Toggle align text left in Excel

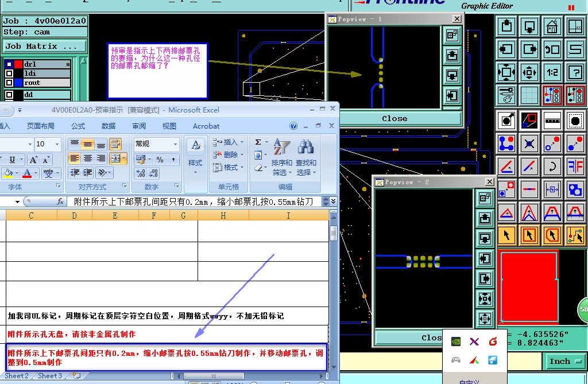click(74, 158)
